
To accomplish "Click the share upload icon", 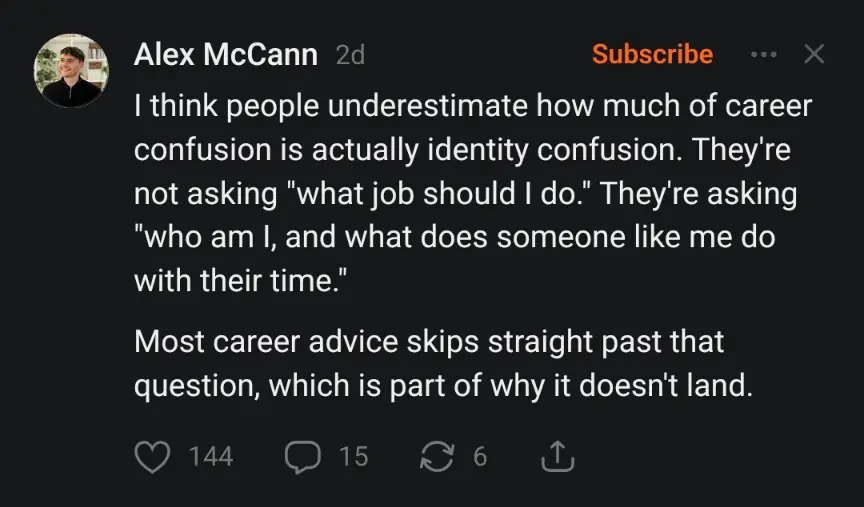I will [x=558, y=457].
